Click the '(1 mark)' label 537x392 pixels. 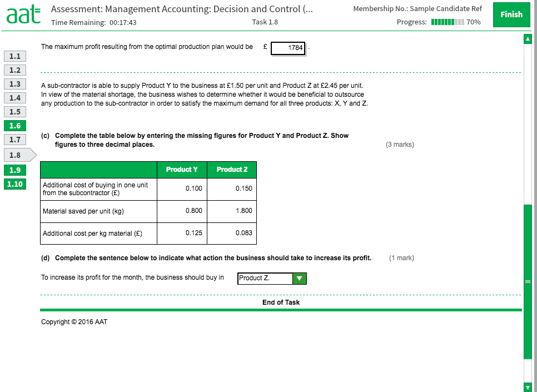(x=401, y=257)
